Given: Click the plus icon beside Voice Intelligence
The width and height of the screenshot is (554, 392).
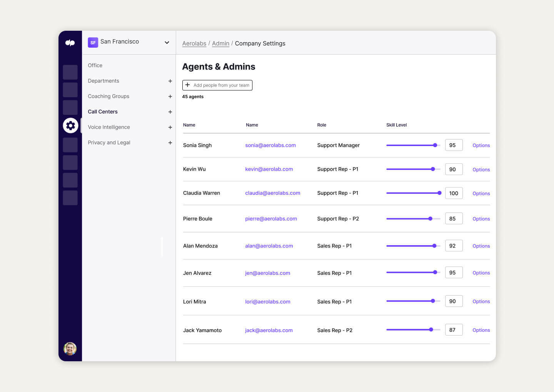Looking at the screenshot, I should point(170,127).
